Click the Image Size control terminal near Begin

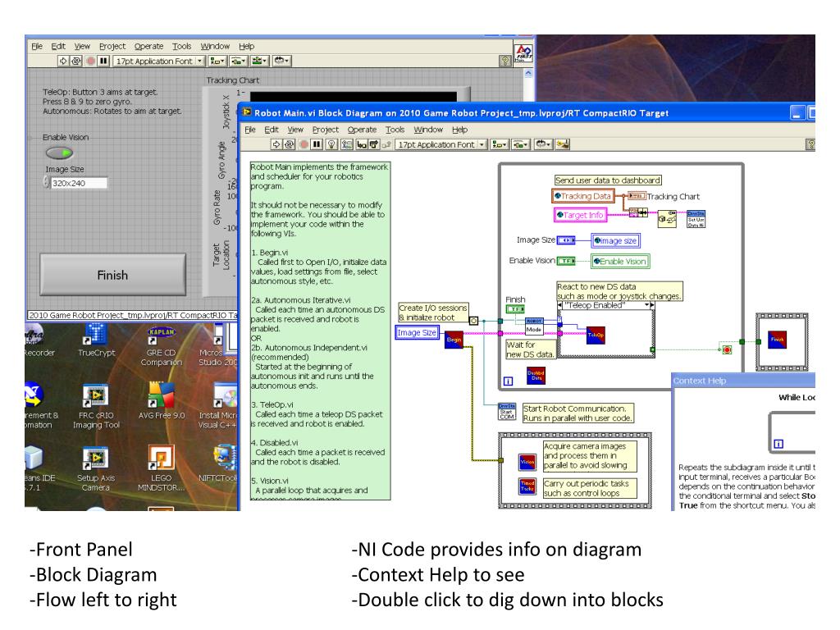coord(417,333)
